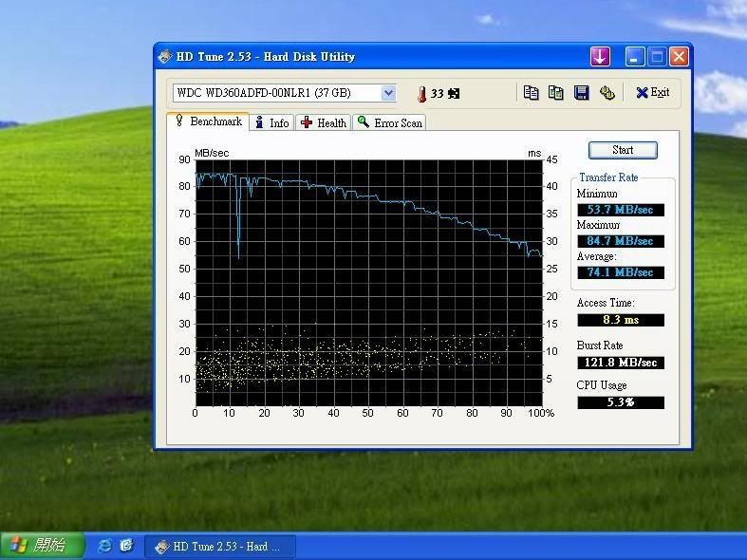Open the Error Scan tab

[390, 122]
